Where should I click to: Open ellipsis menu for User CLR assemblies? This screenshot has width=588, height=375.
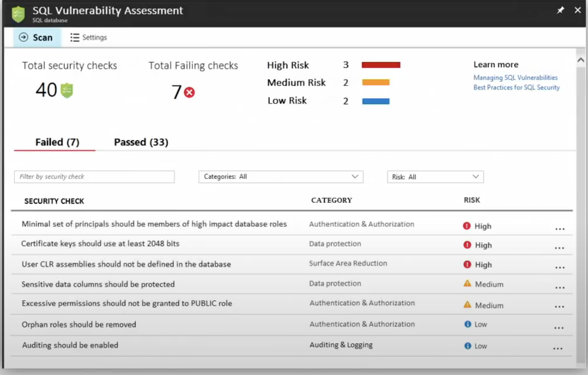(x=560, y=267)
